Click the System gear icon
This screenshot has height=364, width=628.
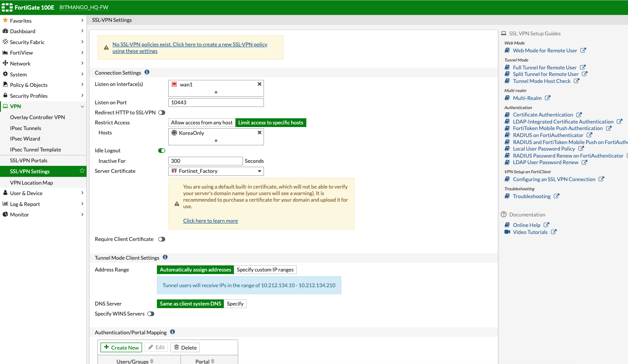point(5,74)
